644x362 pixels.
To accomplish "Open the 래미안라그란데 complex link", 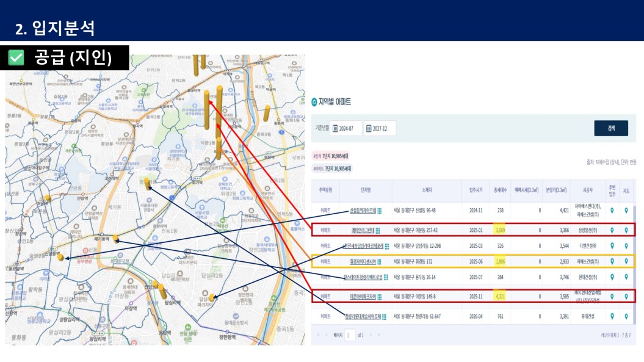I will click(x=363, y=231).
